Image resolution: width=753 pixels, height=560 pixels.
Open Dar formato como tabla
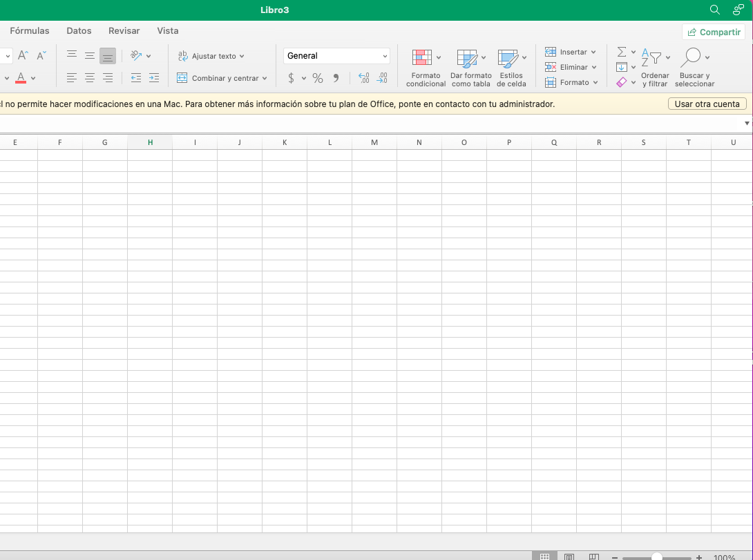coord(470,68)
